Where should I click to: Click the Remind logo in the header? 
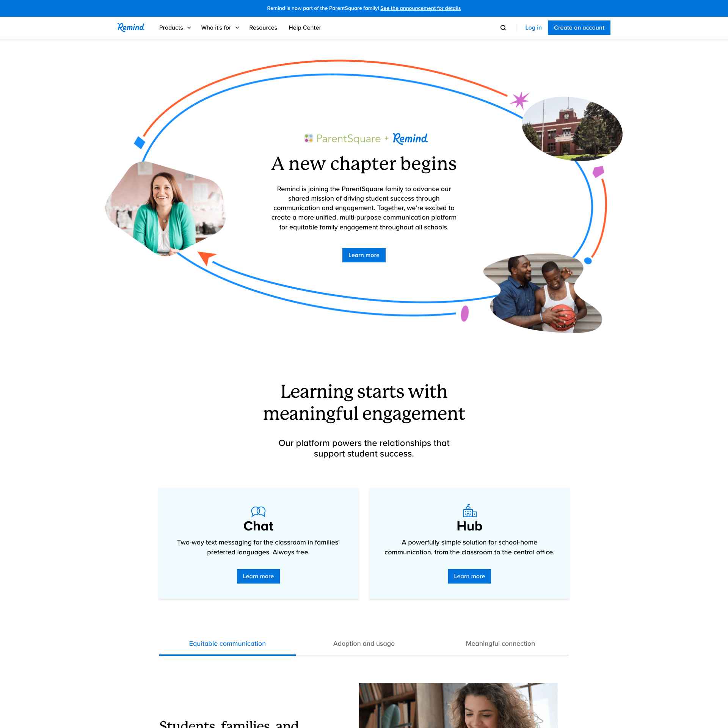coord(131,27)
